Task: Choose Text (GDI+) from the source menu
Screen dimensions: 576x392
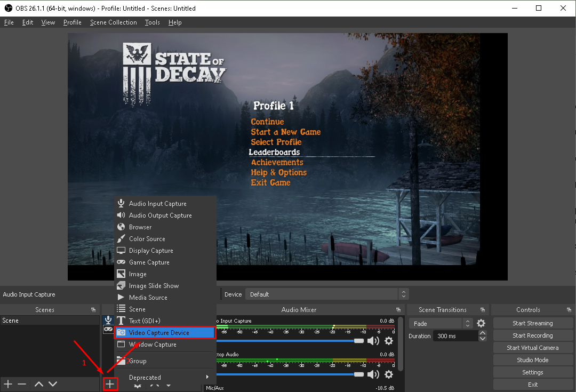Action: coord(165,321)
